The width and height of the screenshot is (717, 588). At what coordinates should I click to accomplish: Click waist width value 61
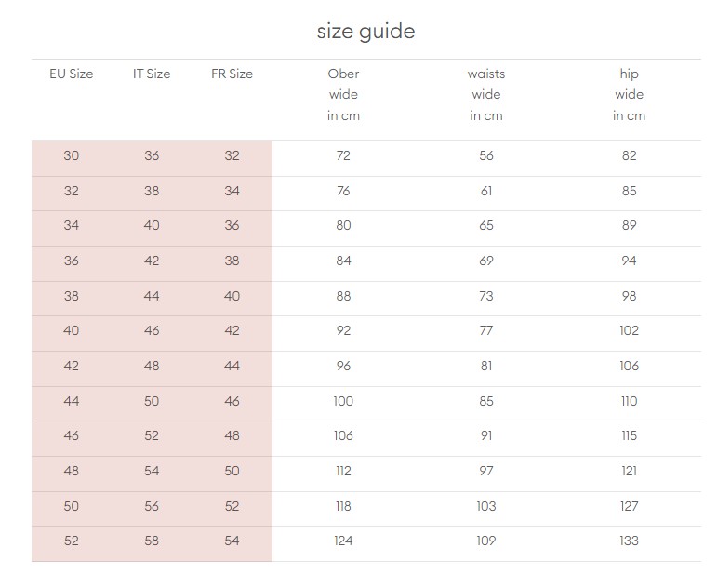[x=486, y=191]
